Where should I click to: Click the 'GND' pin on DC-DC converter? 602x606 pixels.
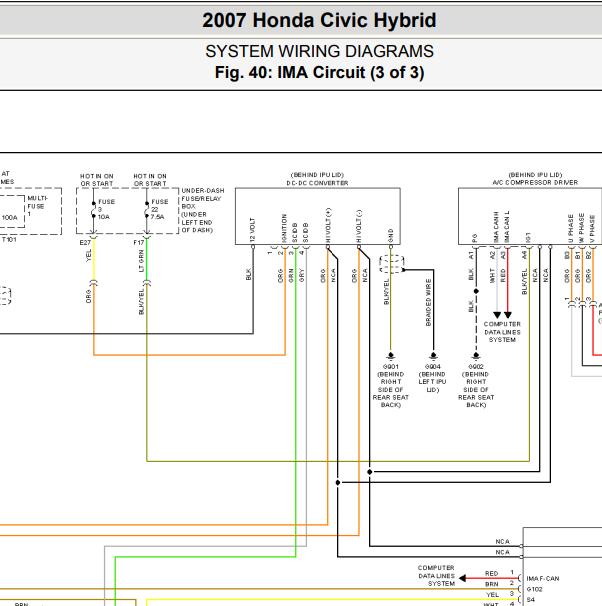pos(391,235)
